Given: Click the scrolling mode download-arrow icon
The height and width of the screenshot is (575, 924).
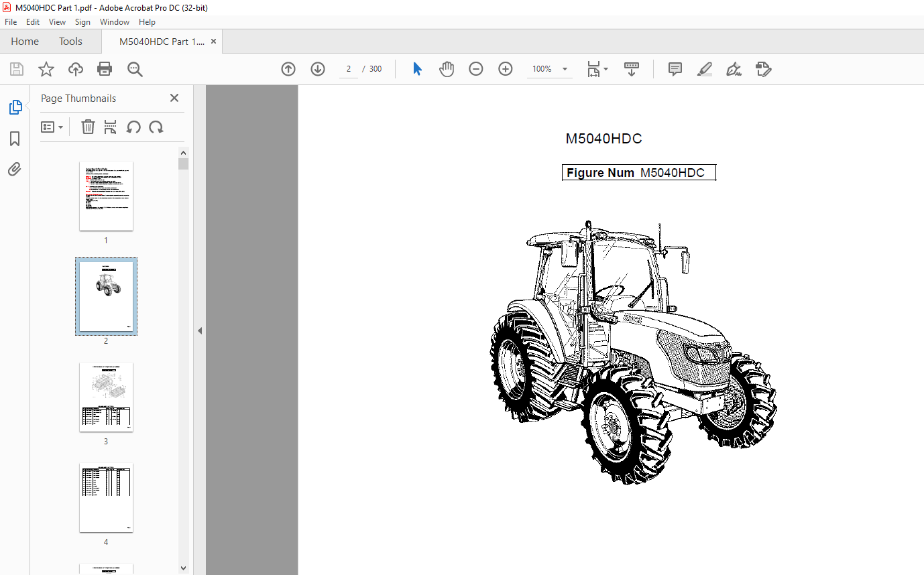Looking at the screenshot, I should tap(632, 69).
